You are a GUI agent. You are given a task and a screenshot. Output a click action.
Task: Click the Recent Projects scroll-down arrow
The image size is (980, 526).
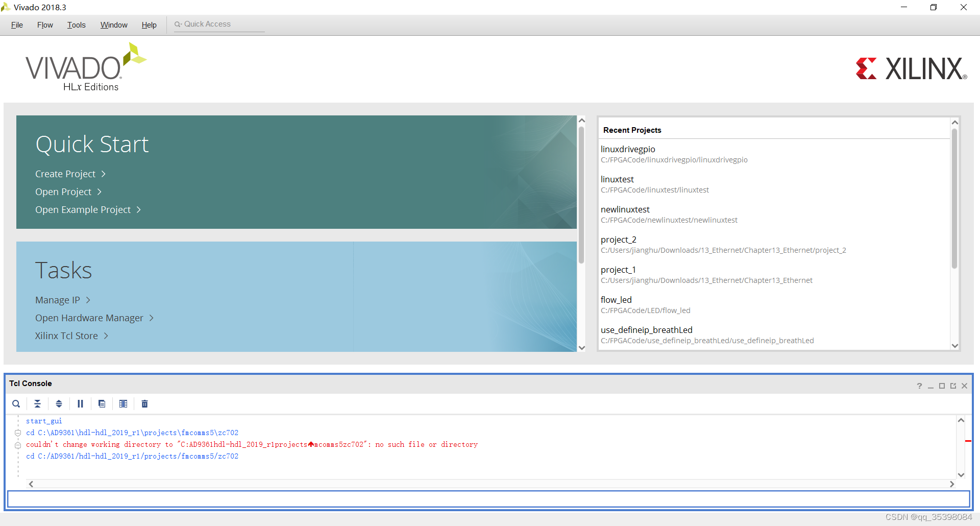coord(955,346)
